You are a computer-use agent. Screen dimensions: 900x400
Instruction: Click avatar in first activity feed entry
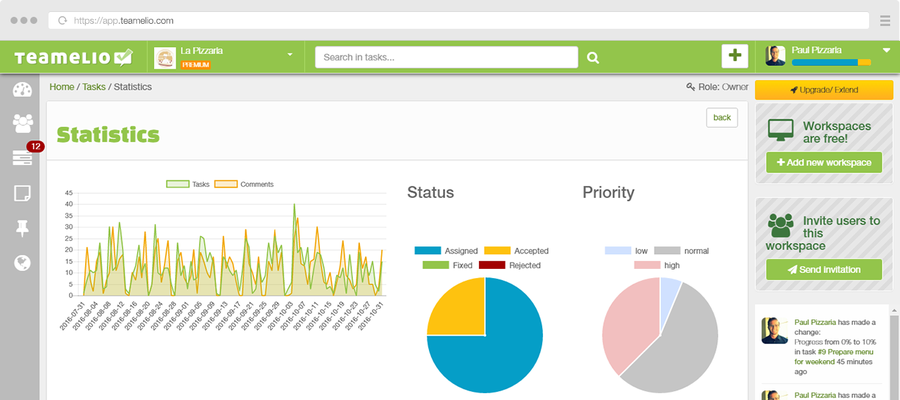774,331
